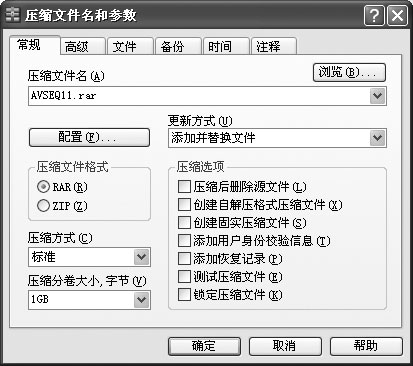
Task: Expand the 压缩方式 标准 dropdown
Action: point(141,257)
